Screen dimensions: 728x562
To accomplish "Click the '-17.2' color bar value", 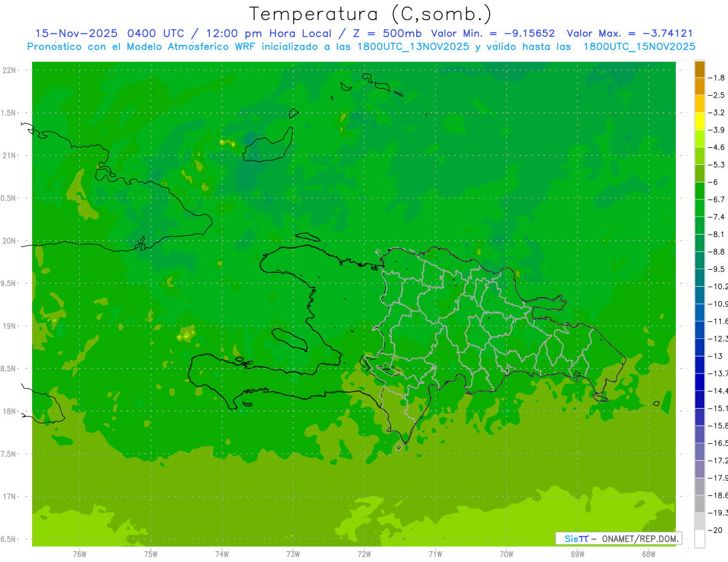I will click(718, 461).
